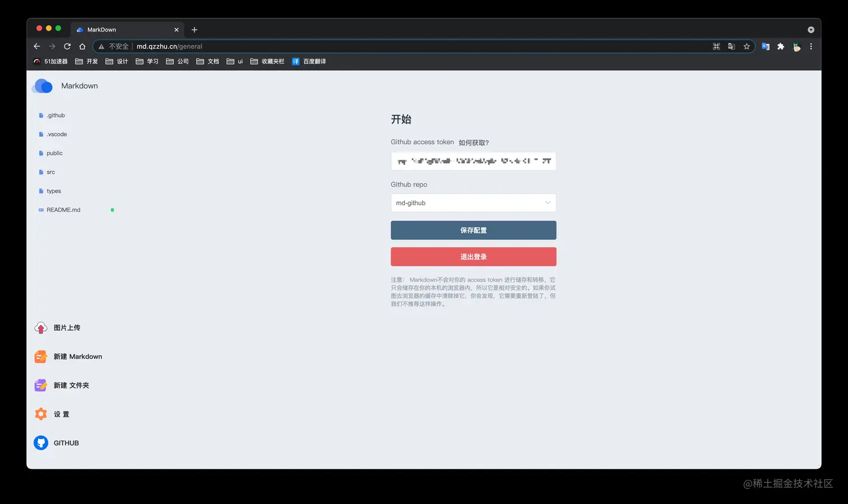Go back with browser back arrow
This screenshot has height=504, width=848.
click(37, 47)
